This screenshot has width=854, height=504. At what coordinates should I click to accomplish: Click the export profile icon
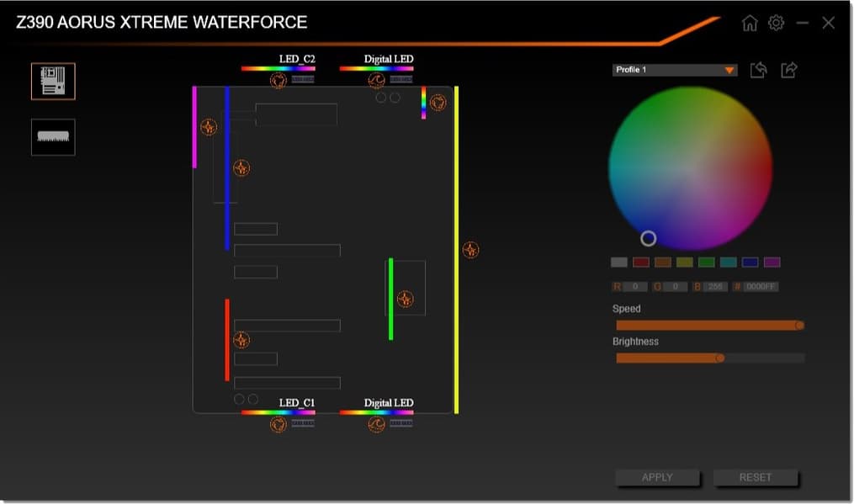[788, 70]
